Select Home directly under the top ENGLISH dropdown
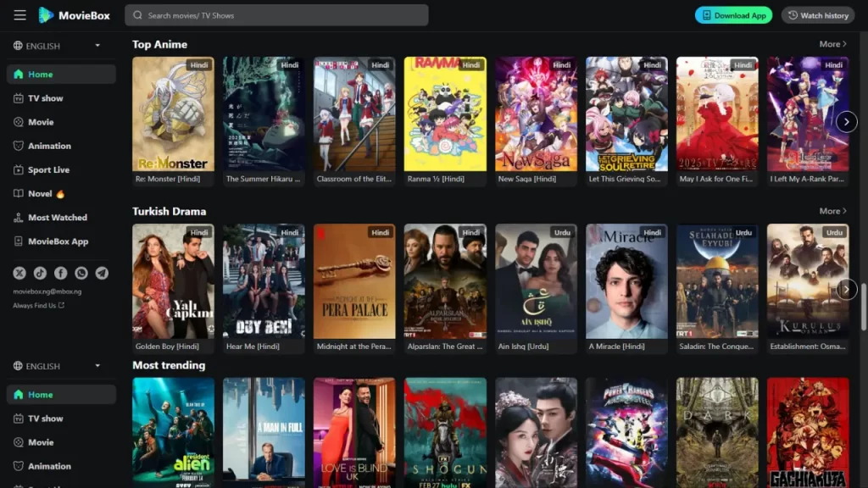Viewport: 868px width, 488px height. coord(61,75)
